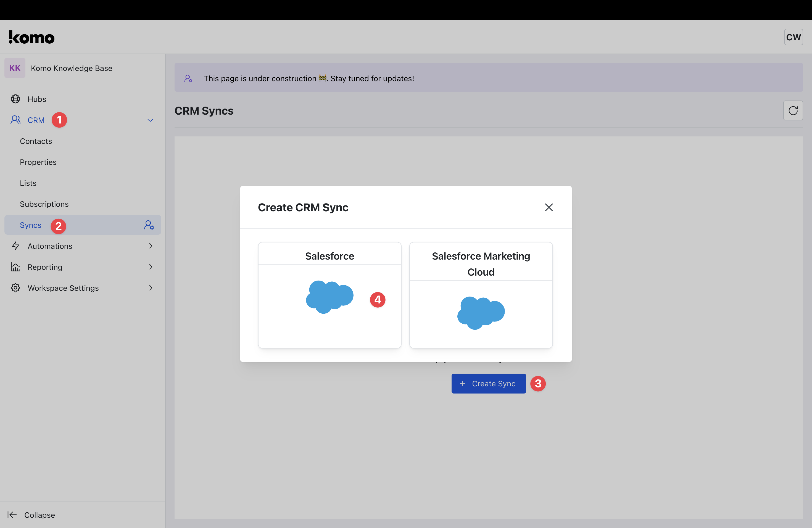Expand the Automations section chevron

[x=151, y=246]
